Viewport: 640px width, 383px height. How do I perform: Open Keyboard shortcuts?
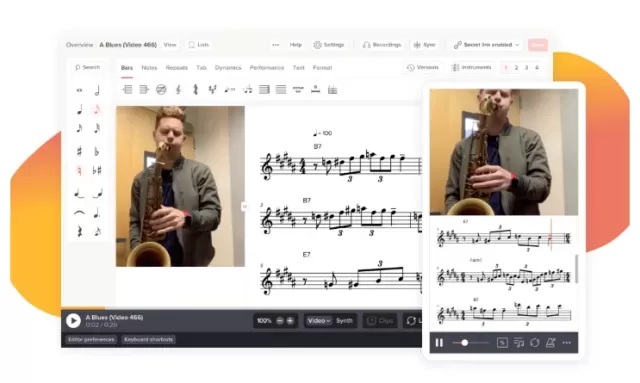(x=149, y=339)
